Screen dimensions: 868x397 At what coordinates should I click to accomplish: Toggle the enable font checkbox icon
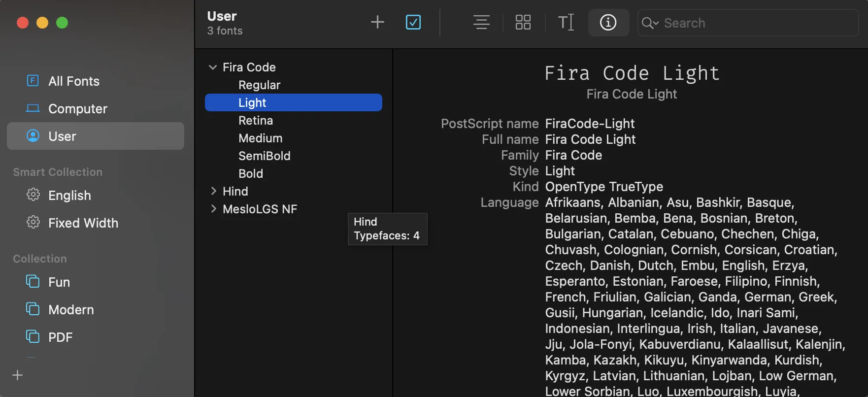(413, 22)
